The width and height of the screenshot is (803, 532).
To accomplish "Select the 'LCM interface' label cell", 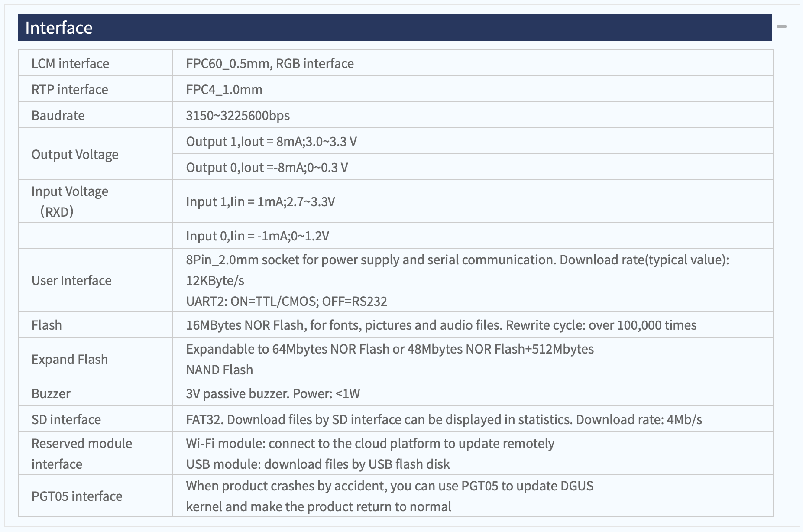I will click(x=95, y=63).
